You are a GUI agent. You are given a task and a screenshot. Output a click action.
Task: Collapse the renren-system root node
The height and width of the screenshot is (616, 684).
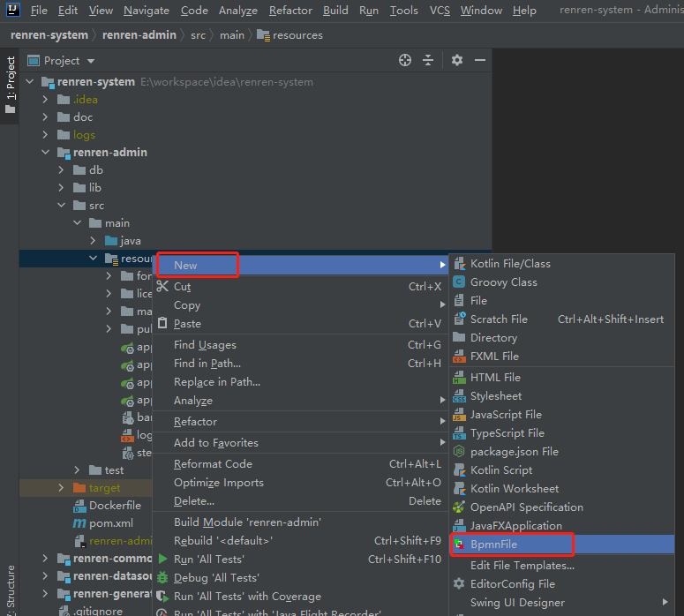[x=30, y=81]
